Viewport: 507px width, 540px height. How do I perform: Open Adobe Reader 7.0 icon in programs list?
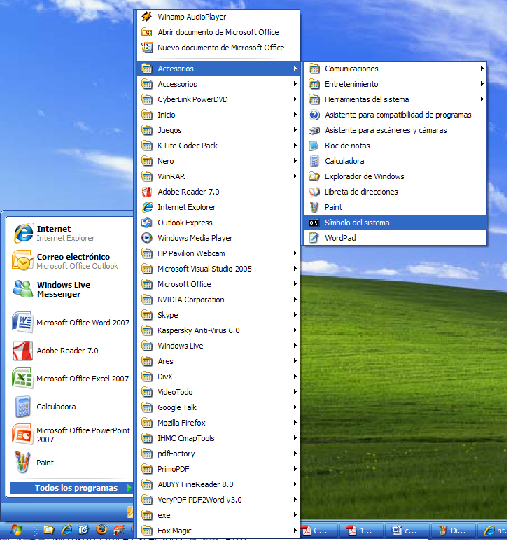147,191
